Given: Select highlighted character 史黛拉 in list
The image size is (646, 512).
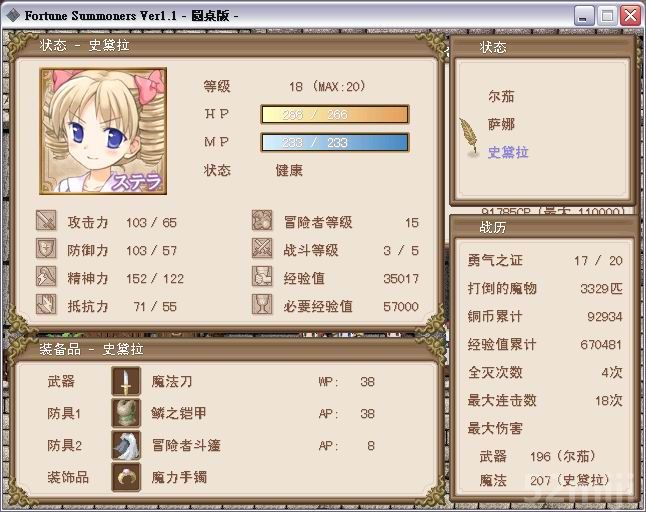Looking at the screenshot, I should point(508,152).
